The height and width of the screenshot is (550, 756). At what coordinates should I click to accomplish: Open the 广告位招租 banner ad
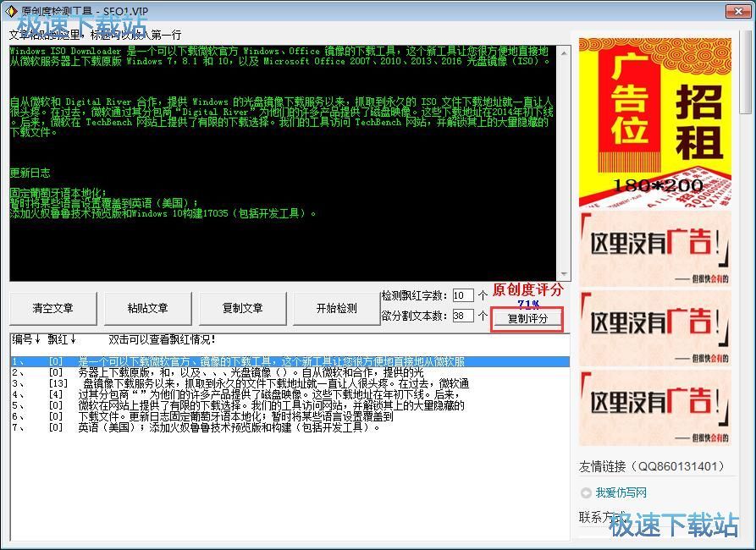pyautogui.click(x=654, y=123)
